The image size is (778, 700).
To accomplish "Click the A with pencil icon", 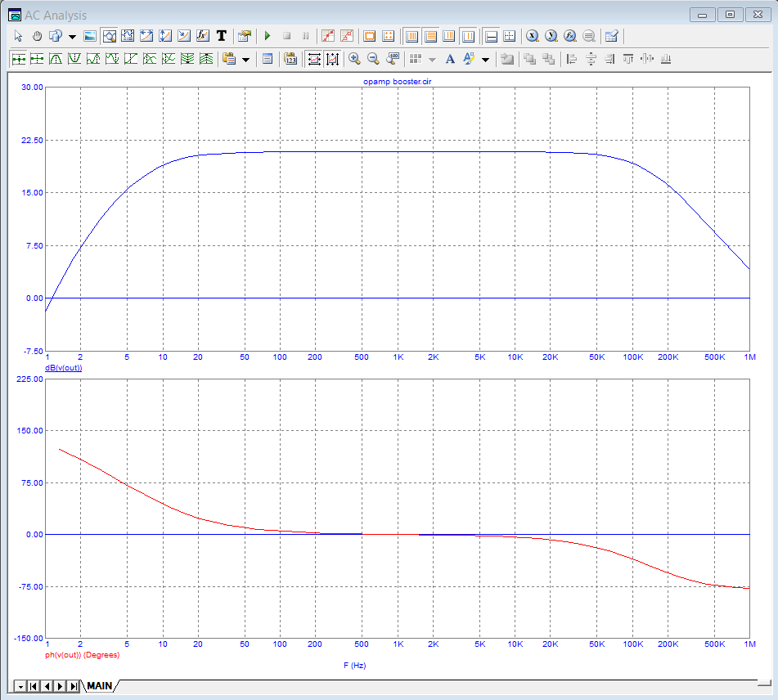I will click(469, 59).
